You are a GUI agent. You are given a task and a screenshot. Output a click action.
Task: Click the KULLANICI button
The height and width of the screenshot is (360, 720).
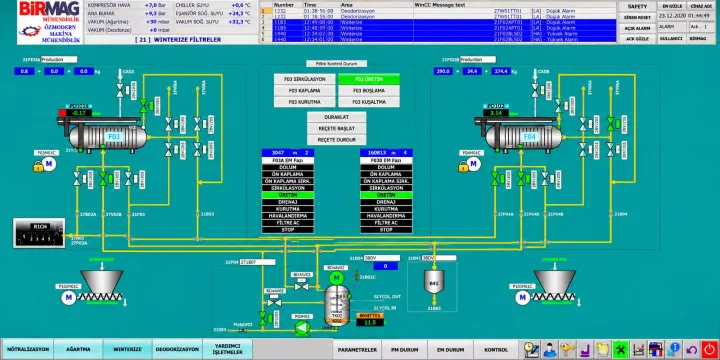coord(671,39)
